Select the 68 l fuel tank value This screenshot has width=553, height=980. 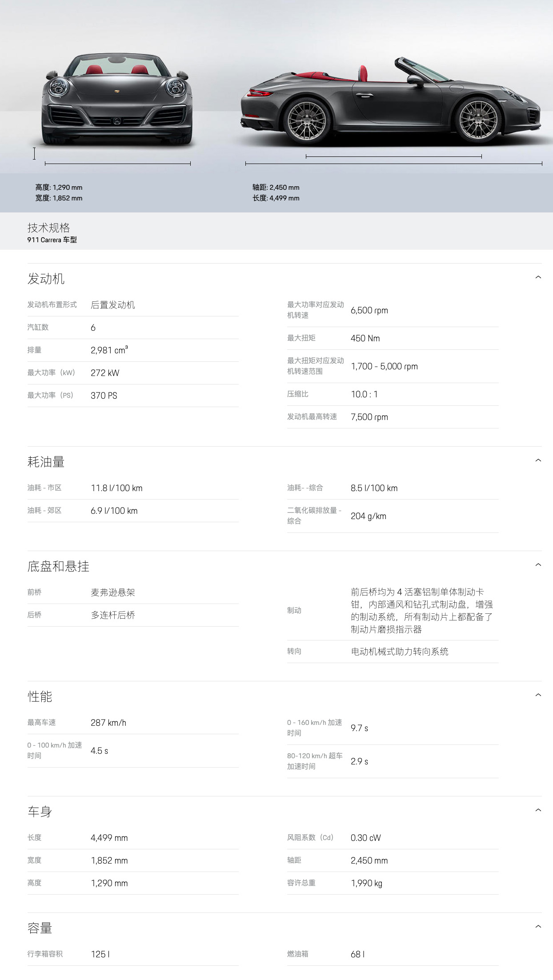click(358, 954)
